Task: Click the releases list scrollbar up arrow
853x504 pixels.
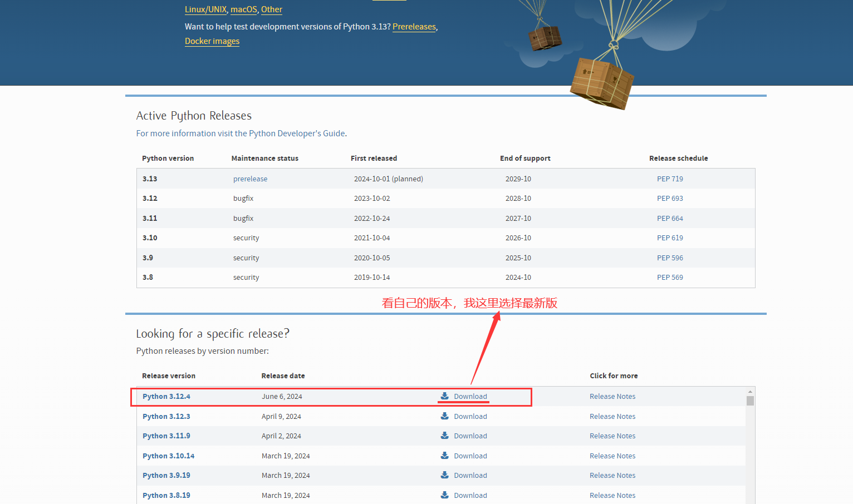Action: click(750, 392)
